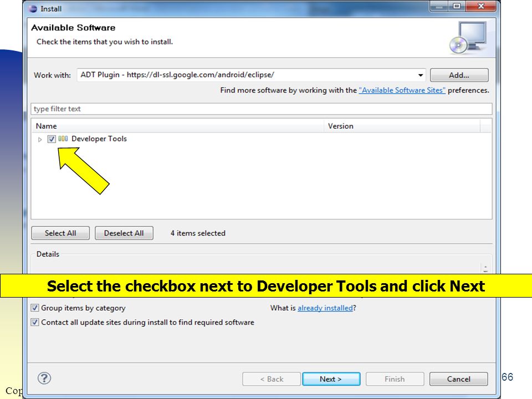Image resolution: width=532 pixels, height=399 pixels.
Task: Click the Deselect All button
Action: 124,233
